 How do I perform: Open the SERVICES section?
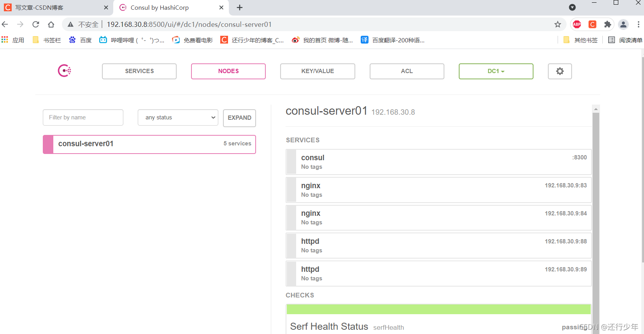(x=139, y=71)
